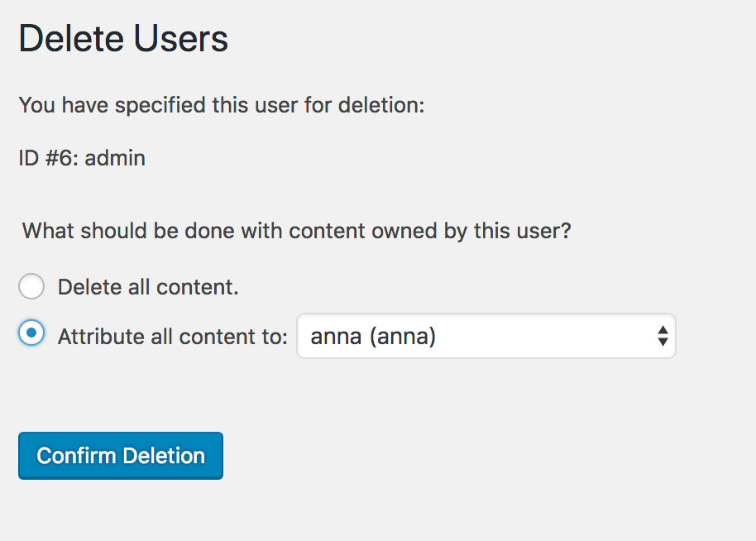Click the Confirm Deletion button
This screenshot has height=541, width=756.
point(121,456)
